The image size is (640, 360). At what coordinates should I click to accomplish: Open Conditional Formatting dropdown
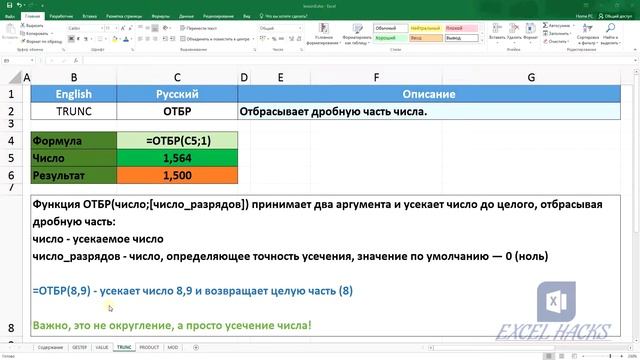[x=324, y=34]
